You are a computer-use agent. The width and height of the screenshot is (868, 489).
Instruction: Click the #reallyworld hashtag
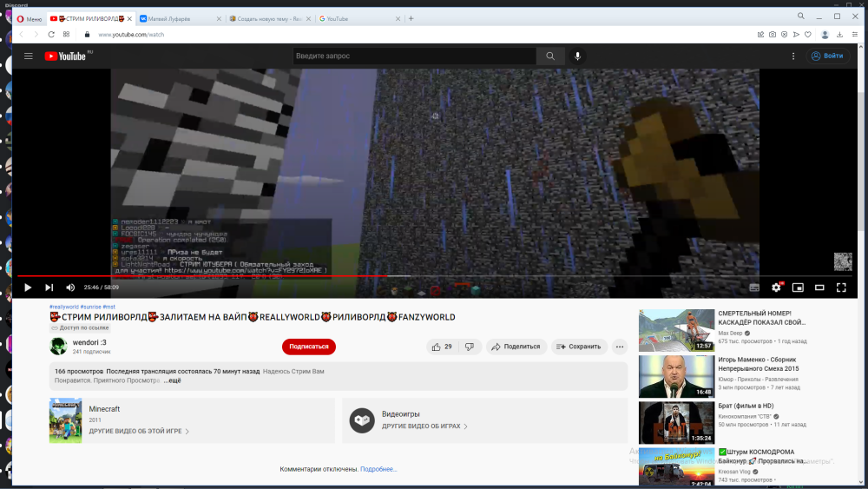pyautogui.click(x=63, y=307)
